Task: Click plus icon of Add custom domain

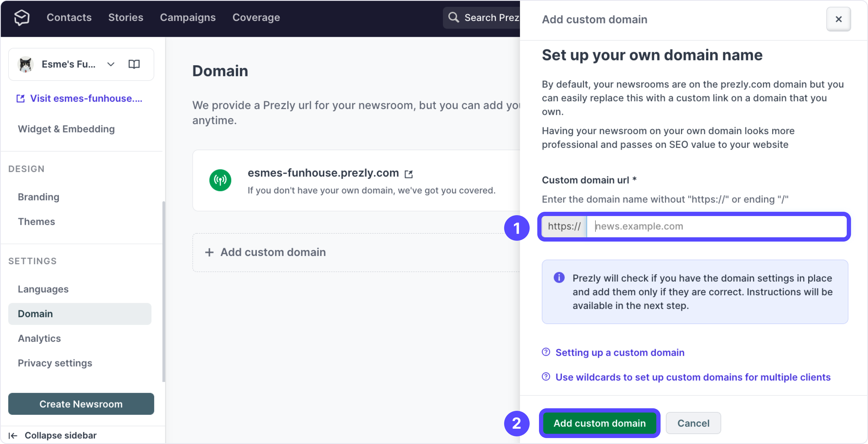Action: (x=210, y=253)
